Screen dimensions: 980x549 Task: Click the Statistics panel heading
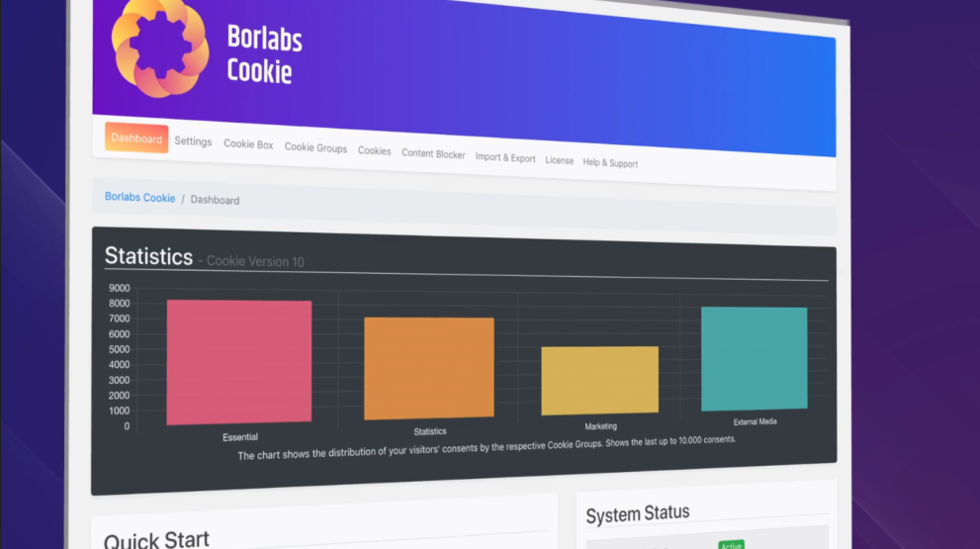coord(148,256)
